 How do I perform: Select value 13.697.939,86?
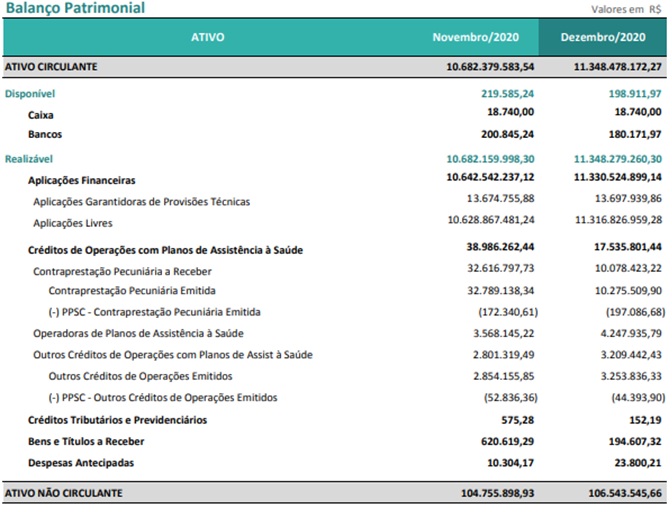(x=628, y=198)
